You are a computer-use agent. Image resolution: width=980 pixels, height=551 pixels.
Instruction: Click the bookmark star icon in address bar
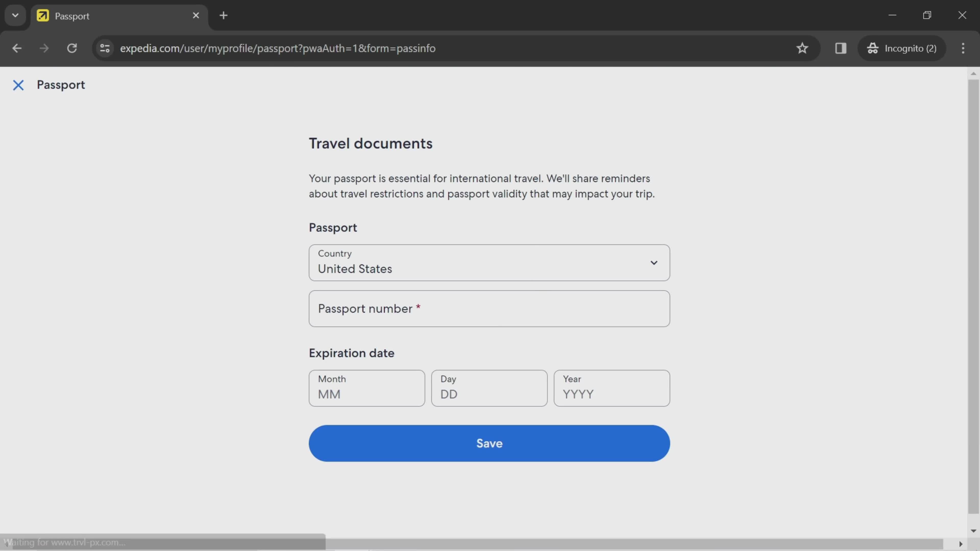(x=803, y=48)
